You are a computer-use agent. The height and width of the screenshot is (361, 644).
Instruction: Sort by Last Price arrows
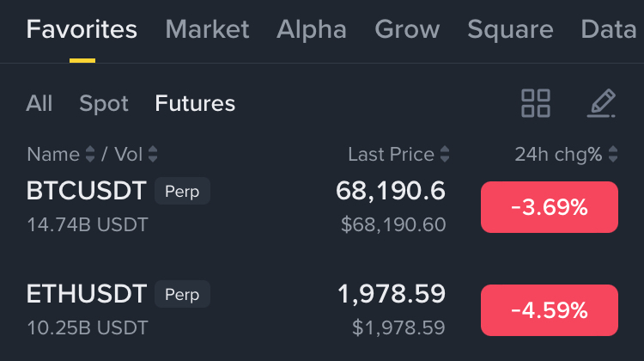coord(445,155)
